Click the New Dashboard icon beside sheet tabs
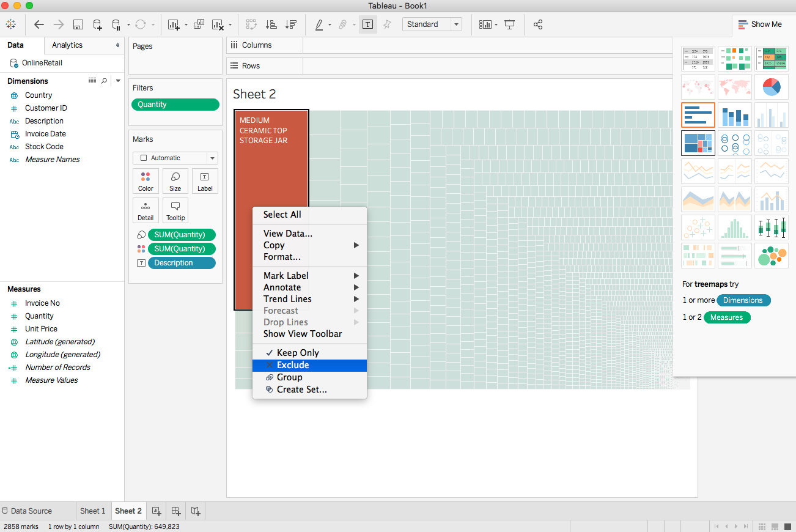Viewport: 796px width, 532px height. 175,511
